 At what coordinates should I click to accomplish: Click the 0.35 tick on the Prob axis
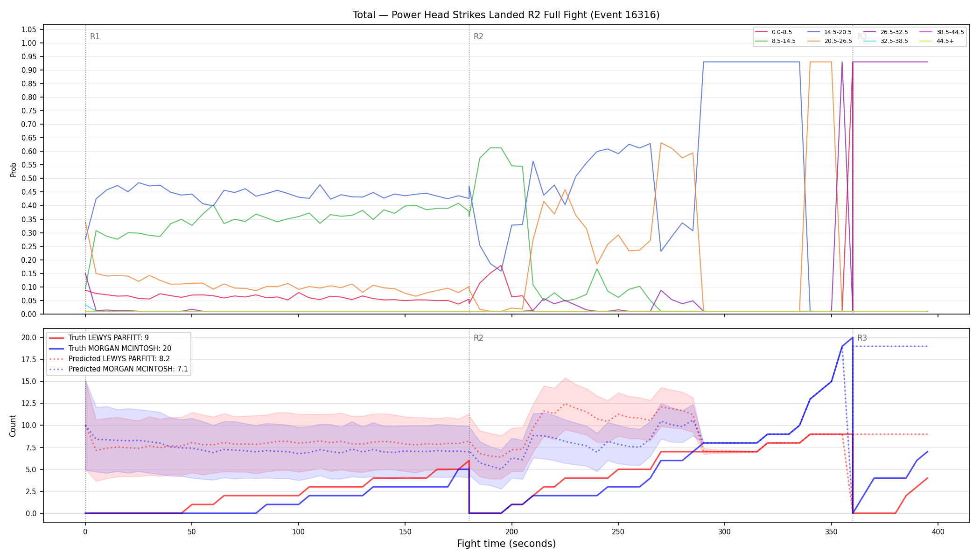click(28, 219)
